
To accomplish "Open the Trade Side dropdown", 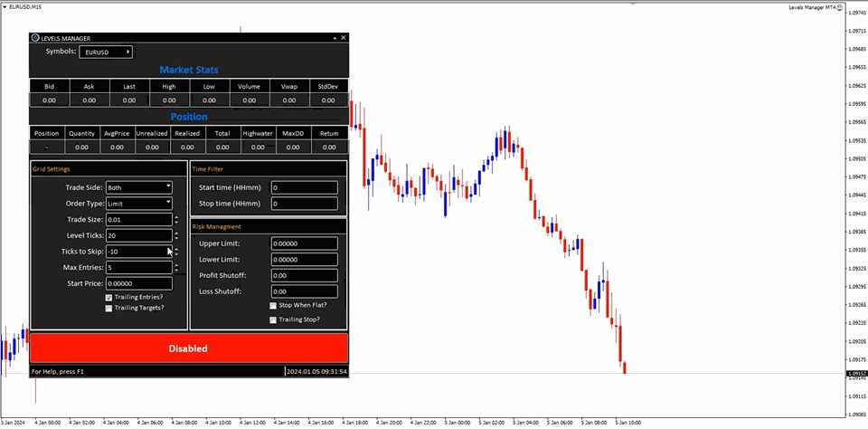I will pyautogui.click(x=138, y=187).
